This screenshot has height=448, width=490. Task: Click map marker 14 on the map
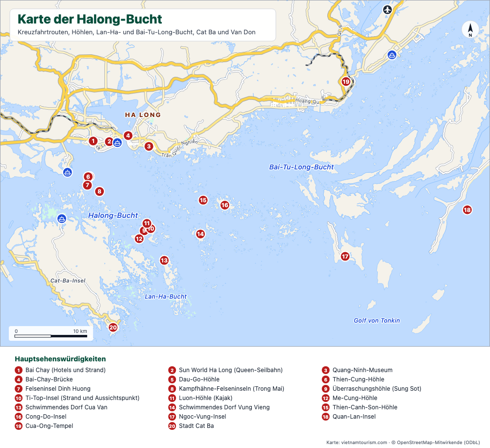click(200, 234)
